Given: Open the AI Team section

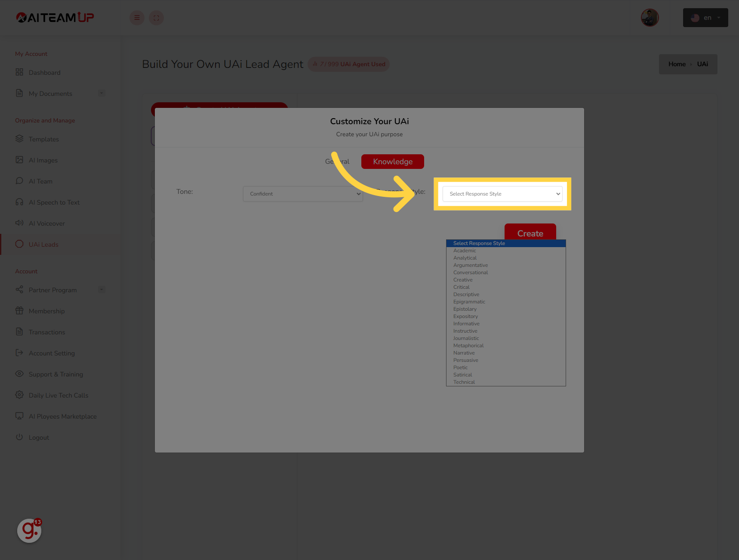Looking at the screenshot, I should tap(40, 181).
